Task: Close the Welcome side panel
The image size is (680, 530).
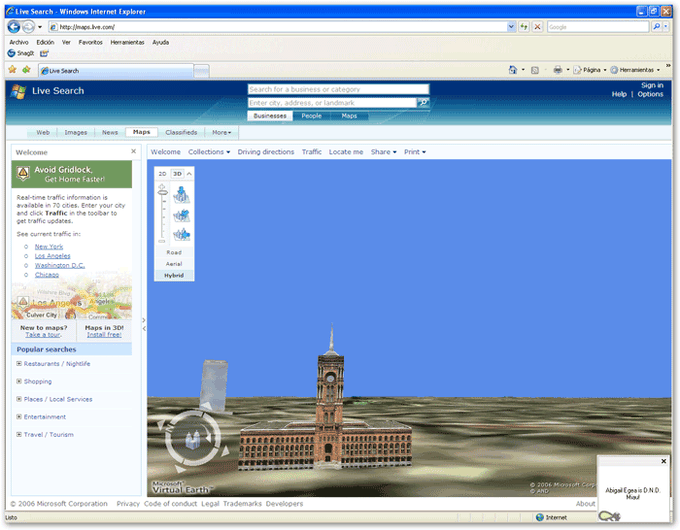Action: 134,151
